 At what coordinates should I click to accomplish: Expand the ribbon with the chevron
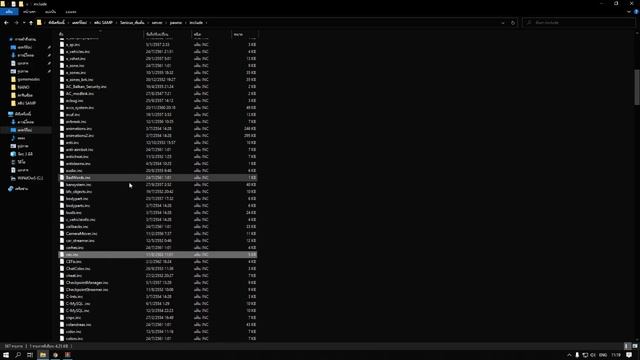629,12
